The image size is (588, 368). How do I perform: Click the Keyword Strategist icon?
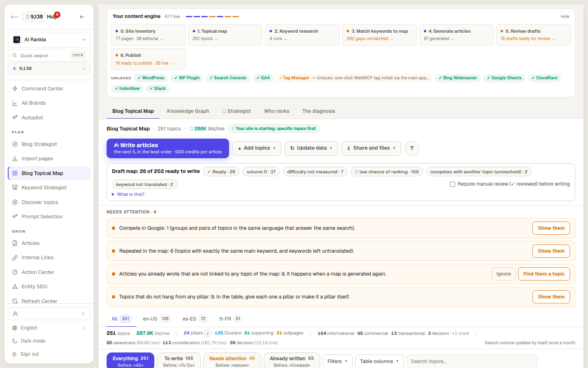[x=15, y=188]
